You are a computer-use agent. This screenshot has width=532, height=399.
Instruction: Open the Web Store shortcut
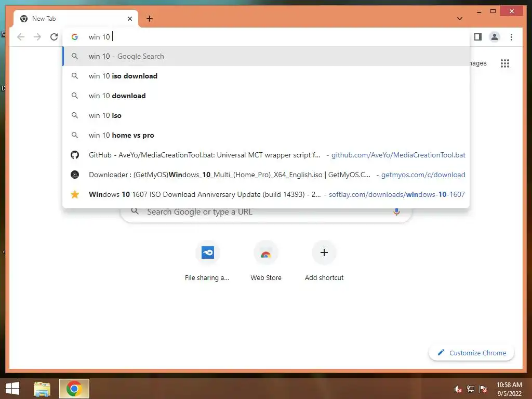point(265,262)
